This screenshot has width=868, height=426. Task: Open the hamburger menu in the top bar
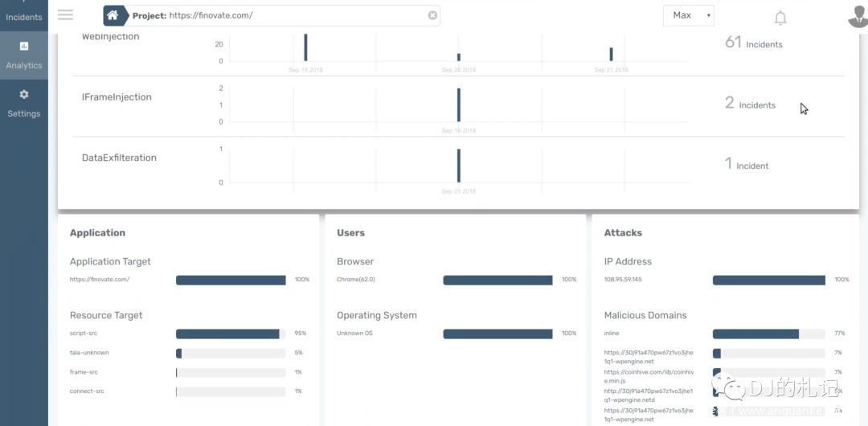[65, 15]
